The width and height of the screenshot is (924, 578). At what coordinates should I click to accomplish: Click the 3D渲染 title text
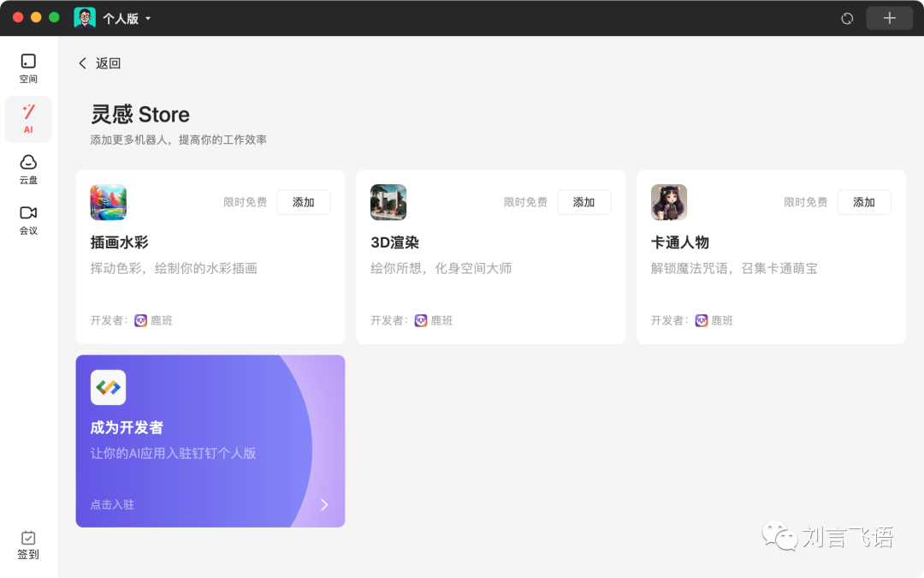point(394,242)
